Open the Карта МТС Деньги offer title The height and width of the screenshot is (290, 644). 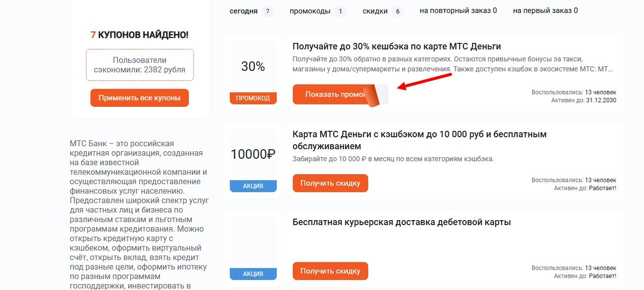pyautogui.click(x=419, y=134)
